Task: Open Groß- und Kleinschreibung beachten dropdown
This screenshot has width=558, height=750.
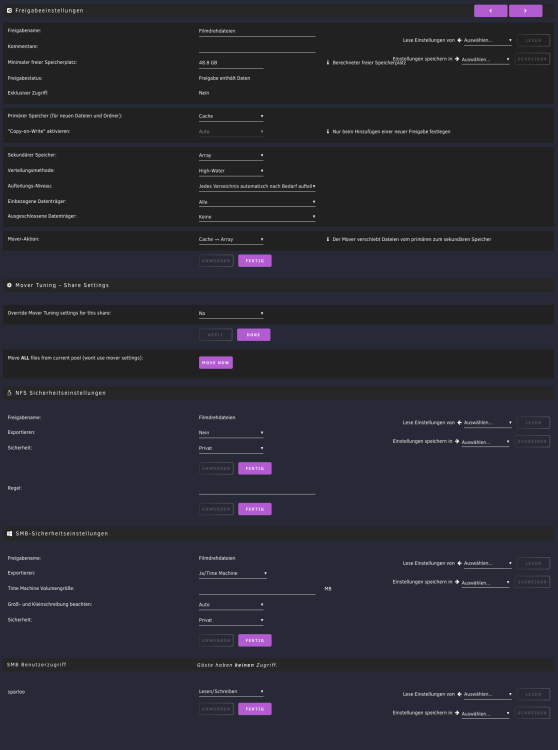Action: pyautogui.click(x=231, y=605)
